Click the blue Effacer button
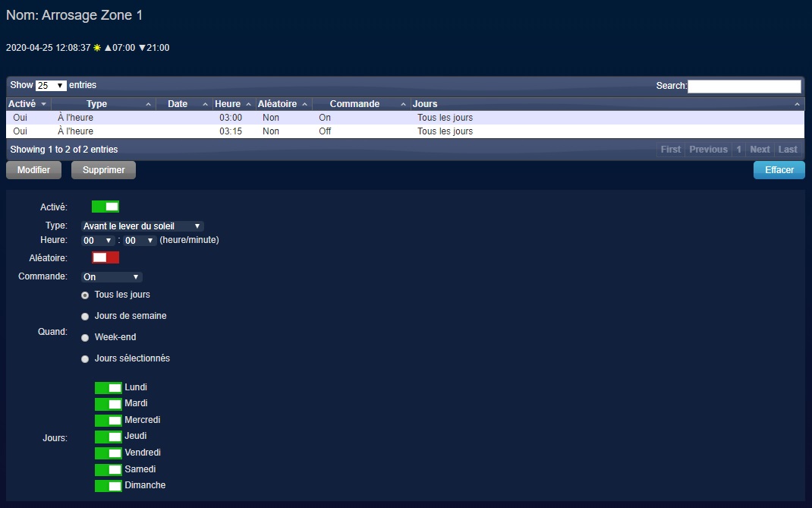The height and width of the screenshot is (508, 812). (x=779, y=170)
